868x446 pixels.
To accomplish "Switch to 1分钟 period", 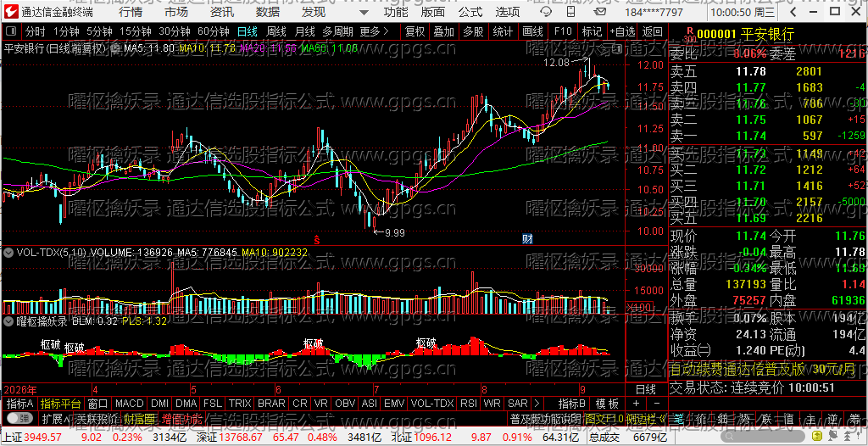I will point(67,31).
